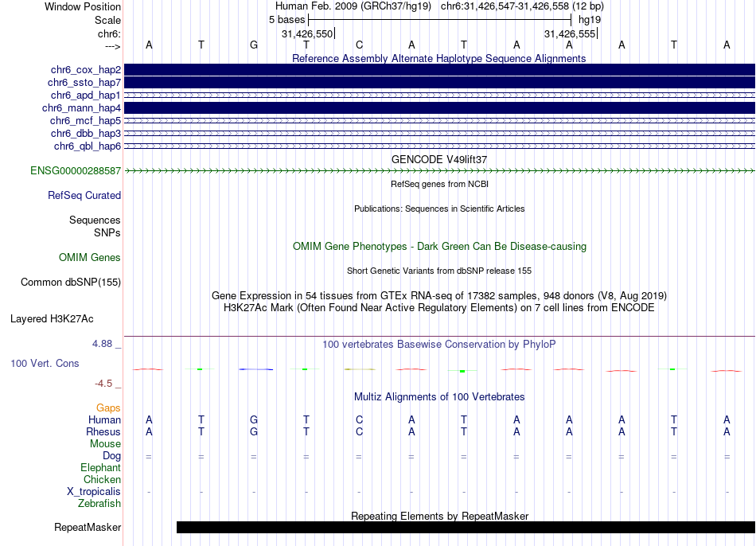Select the chr6_qbl_hap6 track label
Image resolution: width=756 pixels, height=546 pixels.
click(x=88, y=146)
